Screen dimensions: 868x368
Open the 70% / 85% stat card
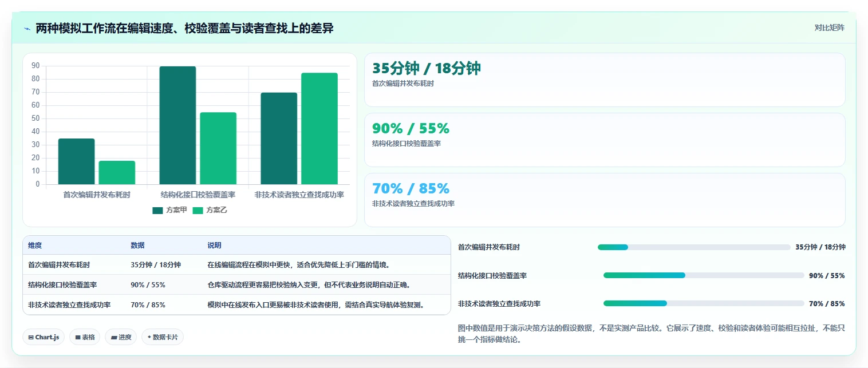[x=605, y=200]
